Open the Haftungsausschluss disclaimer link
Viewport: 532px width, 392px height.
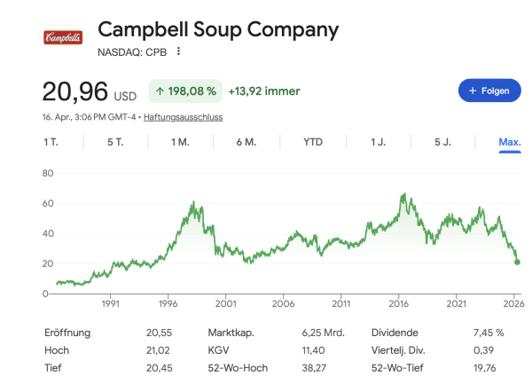tap(183, 117)
